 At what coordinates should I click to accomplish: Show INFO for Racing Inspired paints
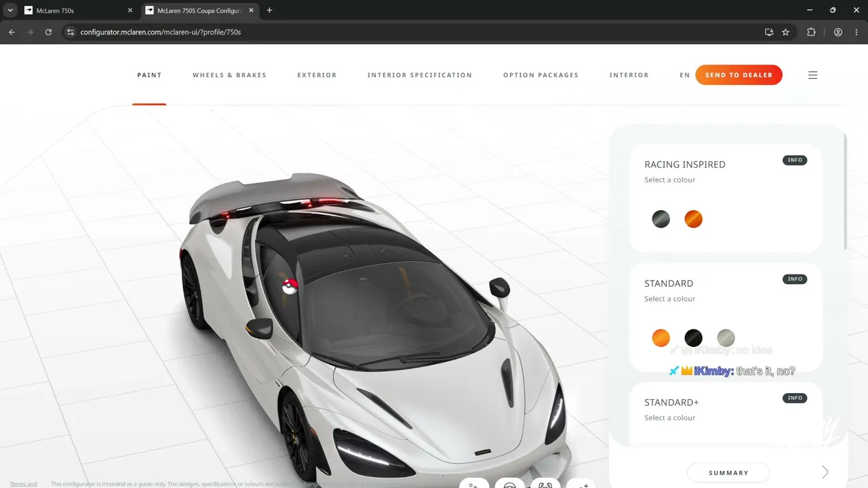[x=795, y=160]
